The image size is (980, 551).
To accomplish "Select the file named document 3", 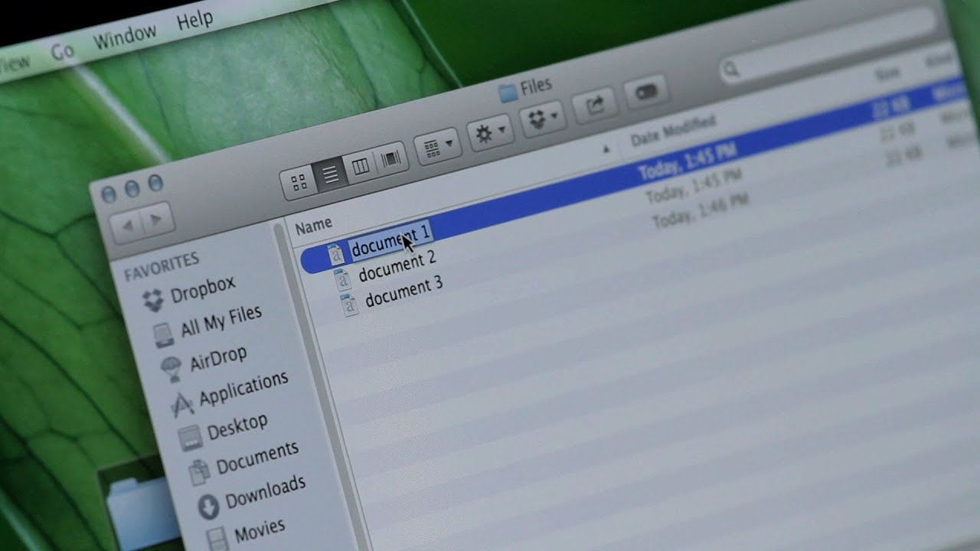I will tap(403, 292).
